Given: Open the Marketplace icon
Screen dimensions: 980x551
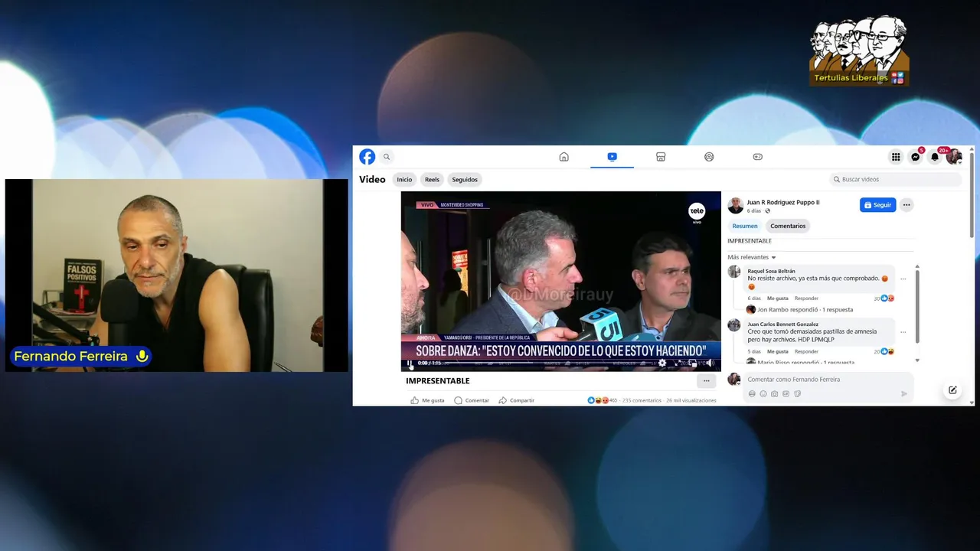Looking at the screenshot, I should [x=661, y=157].
